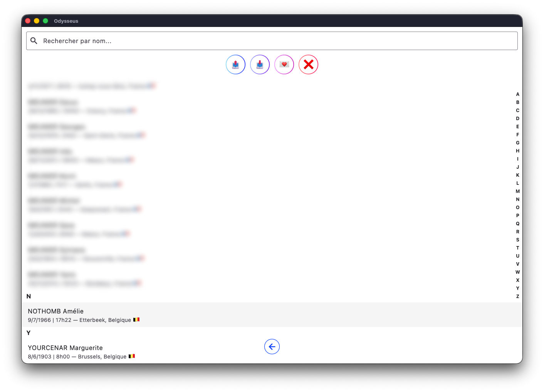This screenshot has width=544, height=392.
Task: Click the blue back arrow button
Action: click(x=272, y=347)
